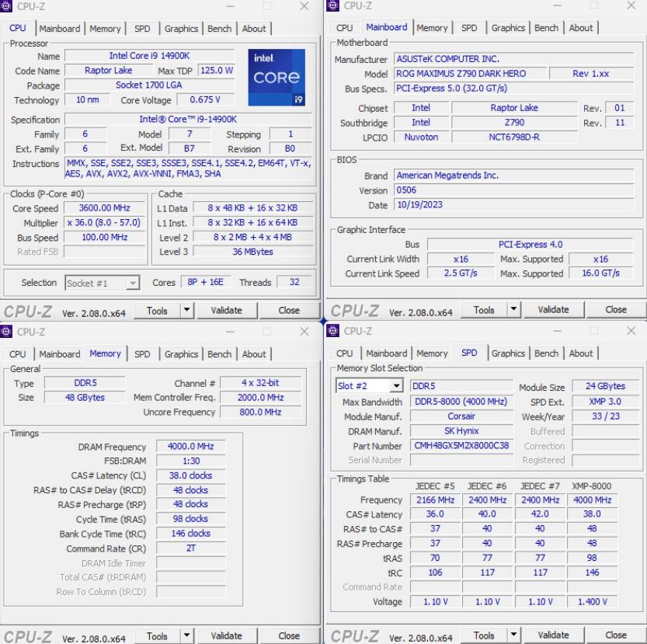Switch to the Bench tab in the CPU window
The height and width of the screenshot is (644, 647).
[220, 29]
